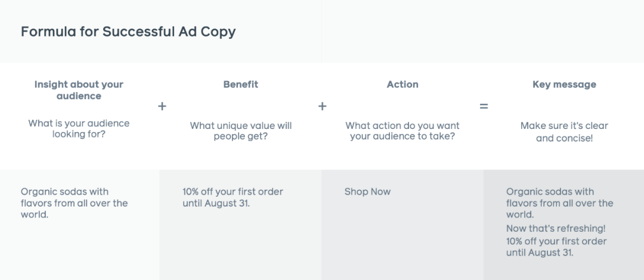Click 'Make sure it's clear and concise!' text
The width and height of the screenshot is (644, 280).
(x=564, y=132)
